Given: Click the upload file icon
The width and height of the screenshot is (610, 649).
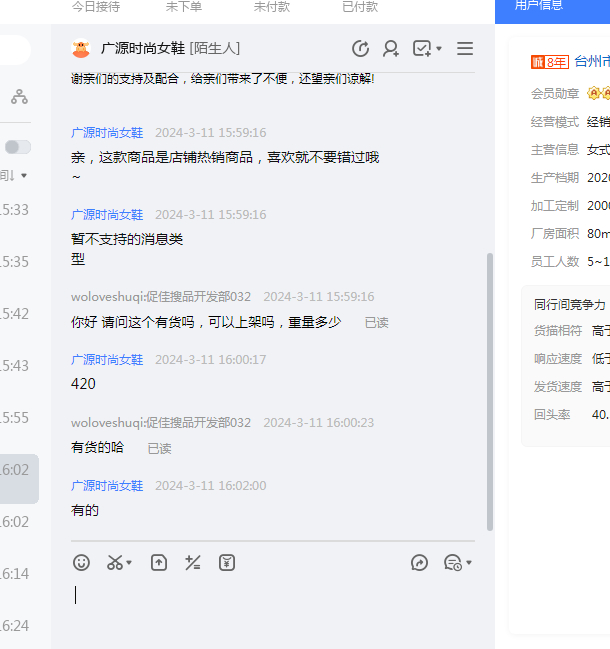Looking at the screenshot, I should [159, 563].
